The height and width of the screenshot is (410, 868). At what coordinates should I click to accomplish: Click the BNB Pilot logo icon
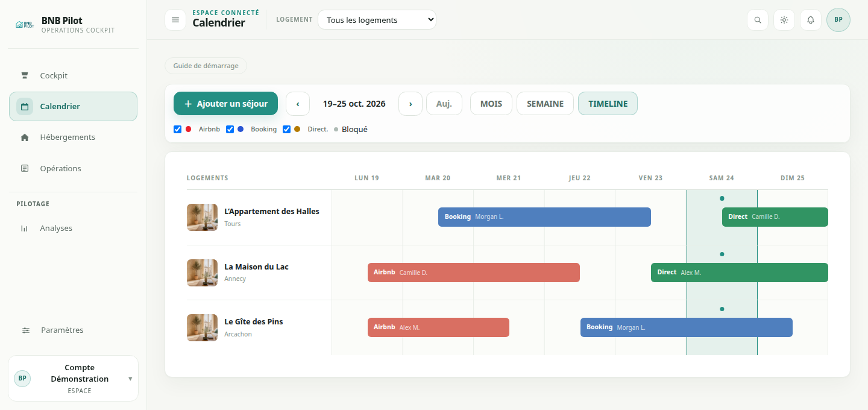tap(24, 25)
